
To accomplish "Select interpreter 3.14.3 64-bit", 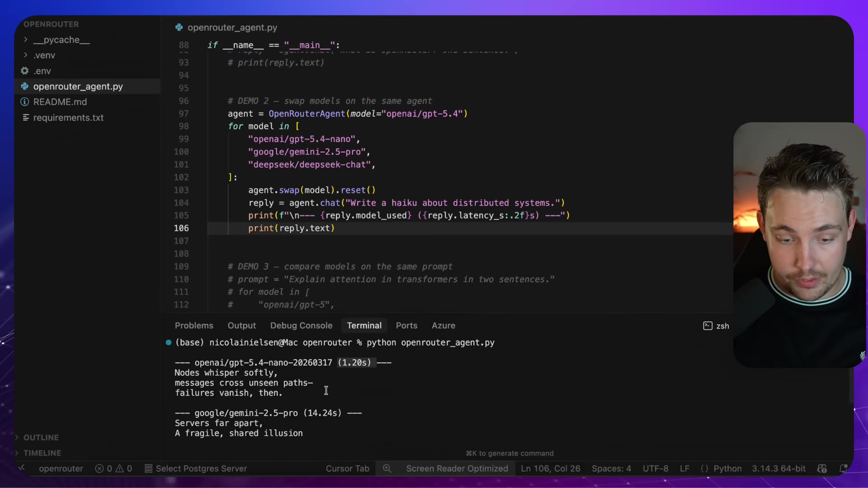I will tap(778, 469).
